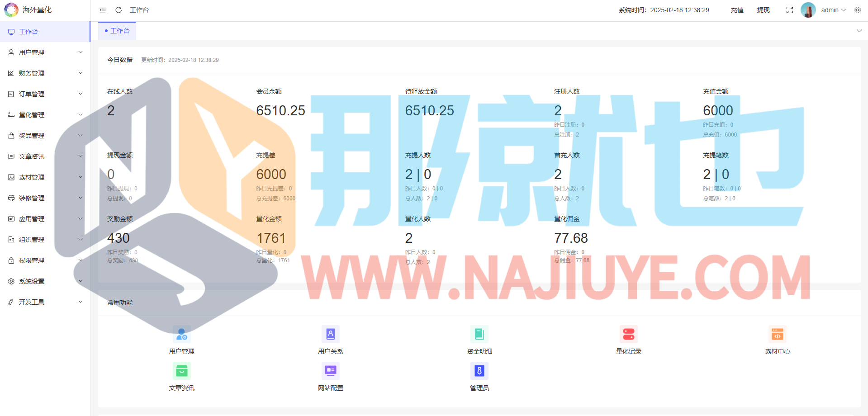Collapse the sidebar with the hamburger icon
The height and width of the screenshot is (416, 868).
(x=103, y=10)
